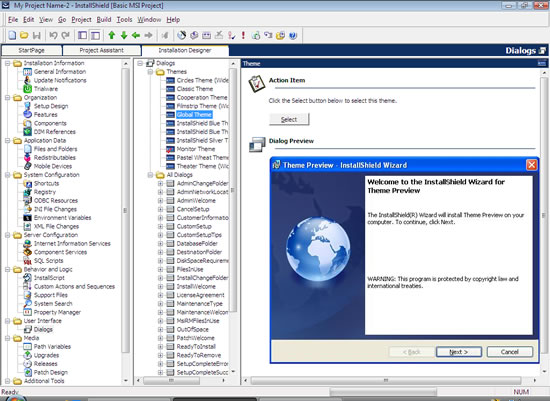Click the blue help question mark icon
550x401 pixels.
click(293, 35)
